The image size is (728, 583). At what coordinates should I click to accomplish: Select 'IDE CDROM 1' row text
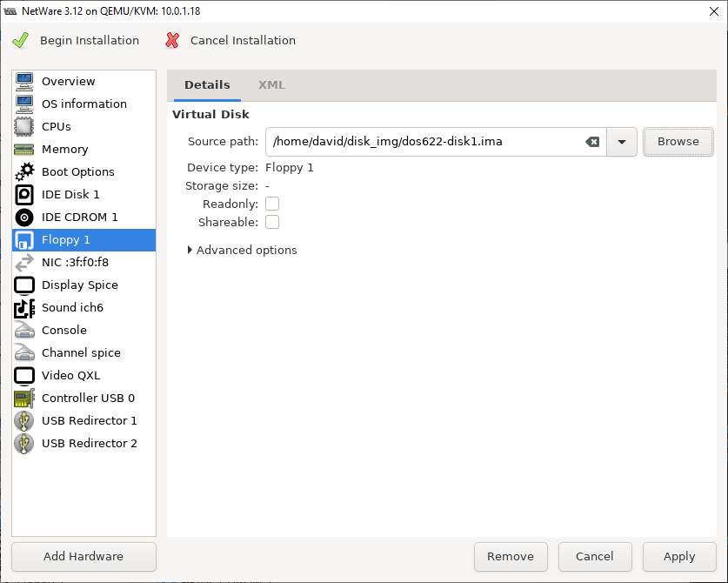pos(80,218)
